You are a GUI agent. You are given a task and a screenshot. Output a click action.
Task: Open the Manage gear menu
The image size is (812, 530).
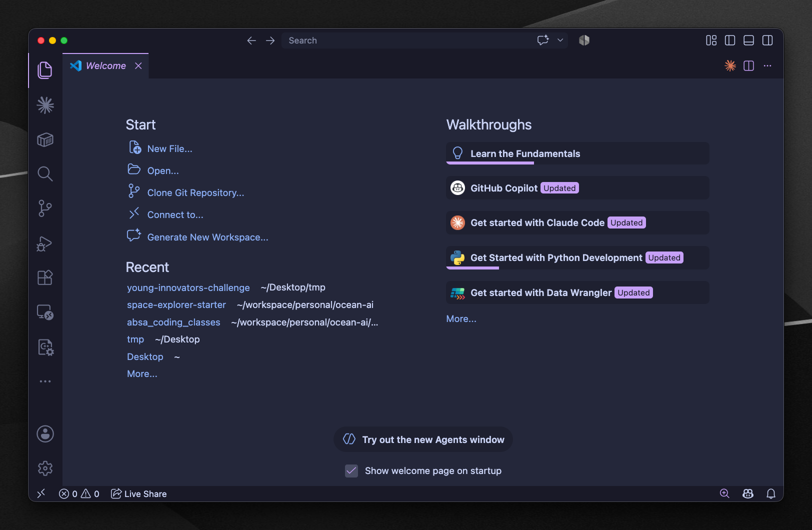click(45, 468)
